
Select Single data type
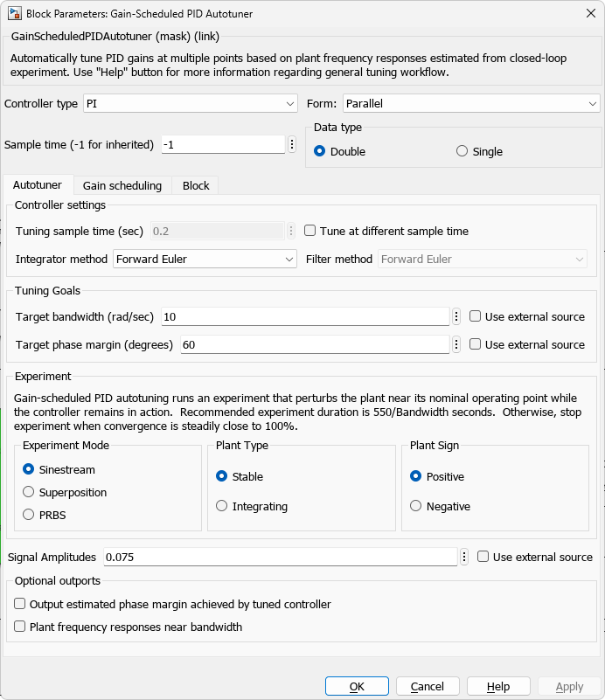point(462,151)
